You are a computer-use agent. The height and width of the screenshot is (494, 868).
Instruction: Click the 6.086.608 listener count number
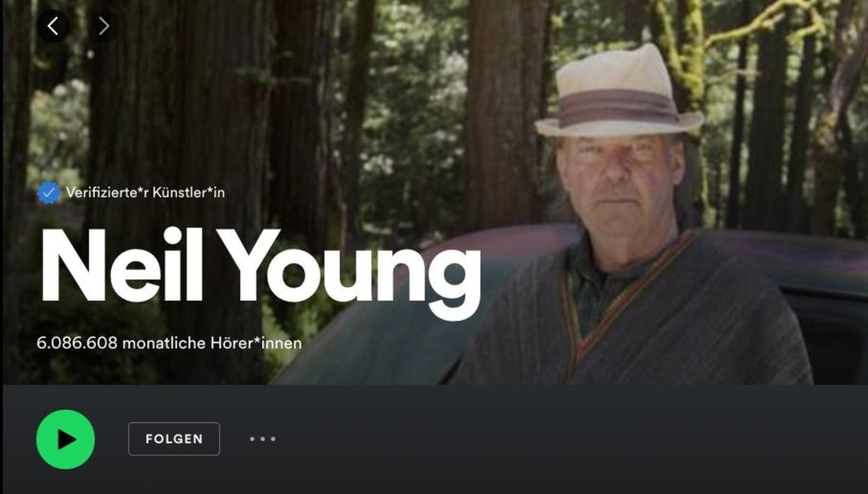point(77,343)
